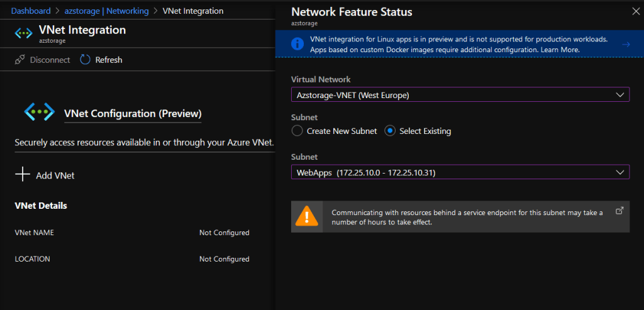The image size is (644, 310).
Task: Click the VNet Integration breadcrumb item
Action: [x=192, y=11]
